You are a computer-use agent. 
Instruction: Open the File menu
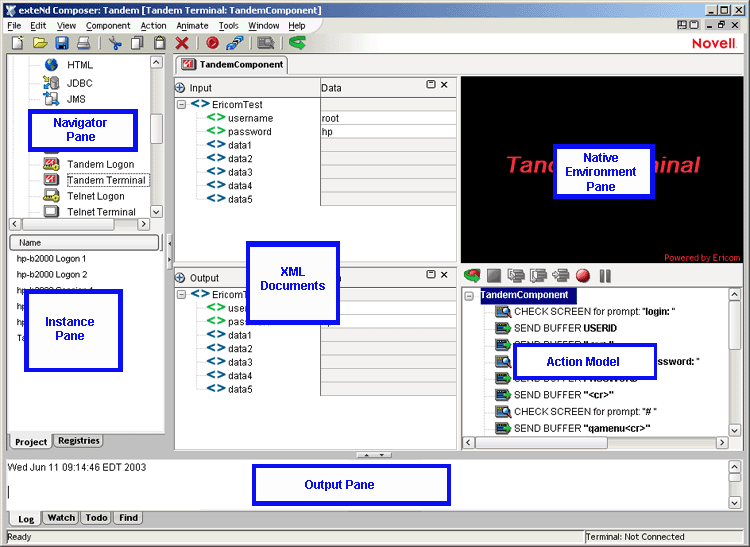coord(14,25)
